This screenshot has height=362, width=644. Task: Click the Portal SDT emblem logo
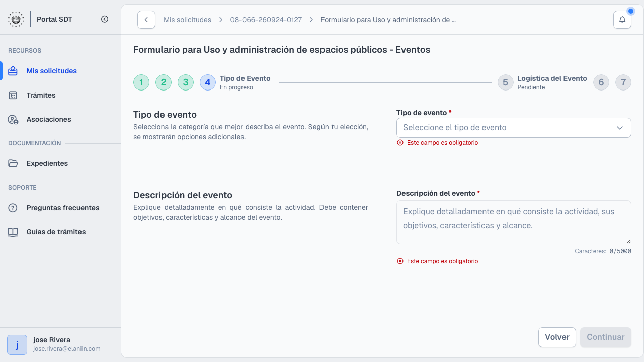[16, 19]
